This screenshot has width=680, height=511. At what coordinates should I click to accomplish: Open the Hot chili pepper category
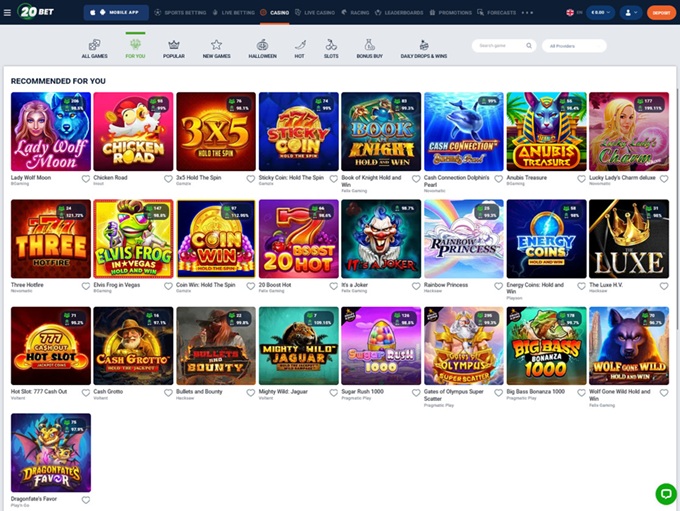click(x=300, y=48)
